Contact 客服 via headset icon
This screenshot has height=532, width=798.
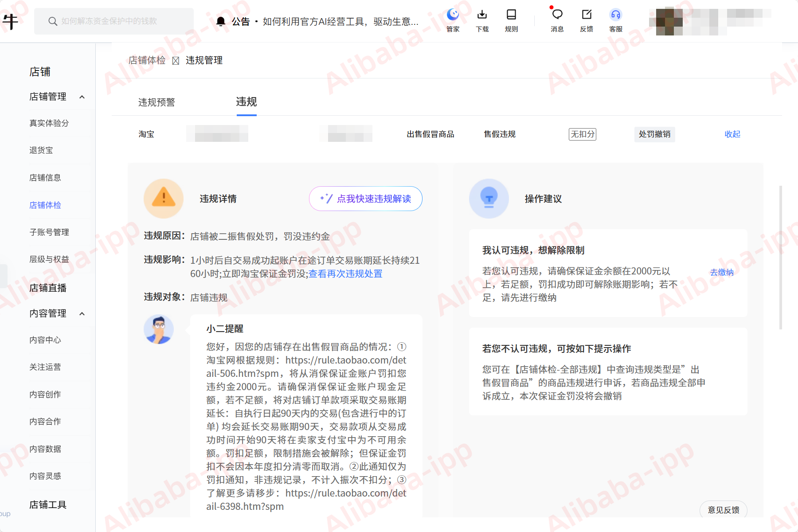pyautogui.click(x=616, y=20)
